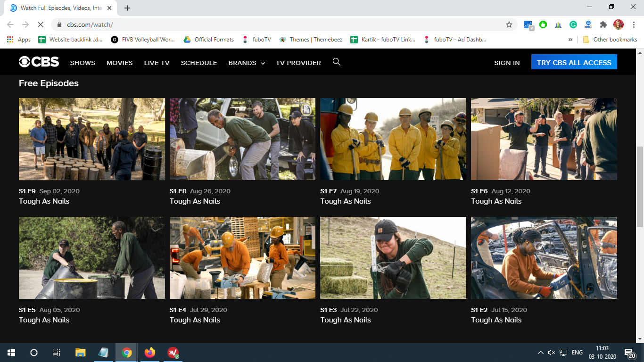This screenshot has height=362, width=644.
Task: Open File Explorer from the taskbar
Action: (x=81, y=352)
